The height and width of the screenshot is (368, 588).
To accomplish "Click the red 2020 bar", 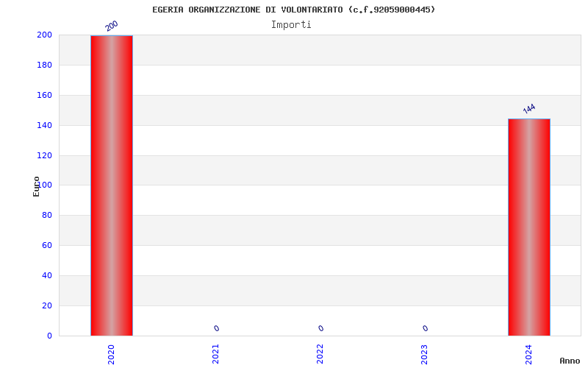I will 112,185.
